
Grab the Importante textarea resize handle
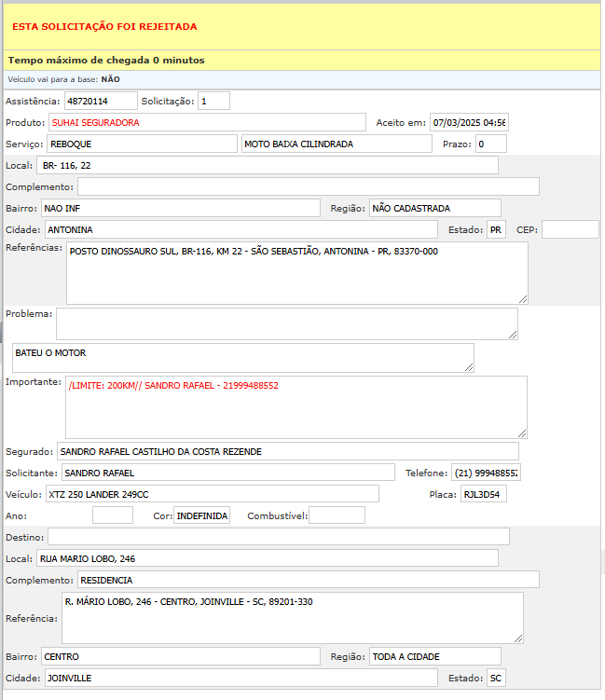[x=522, y=432]
